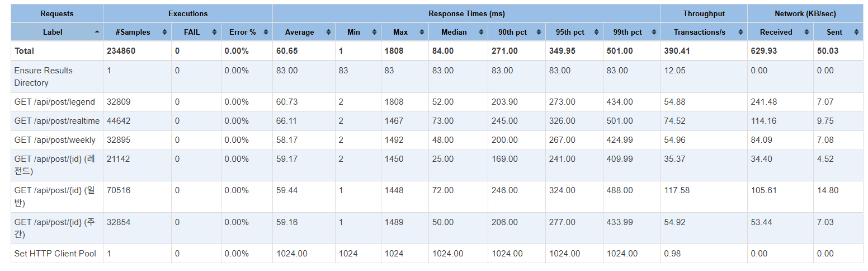Click the sort arrows in #Samples header
Image resolution: width=868 pixels, height=271 pixels.
pyautogui.click(x=165, y=32)
